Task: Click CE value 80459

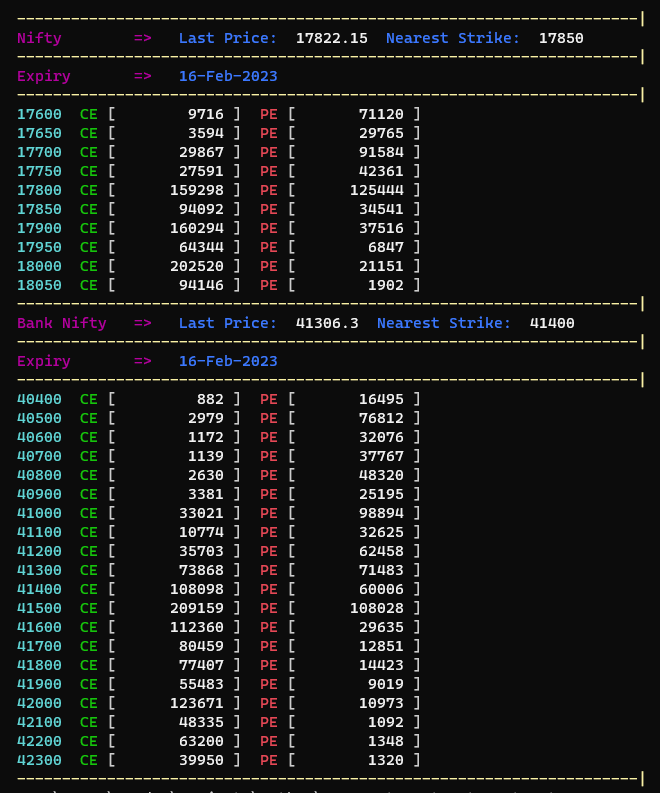Action: pos(201,646)
